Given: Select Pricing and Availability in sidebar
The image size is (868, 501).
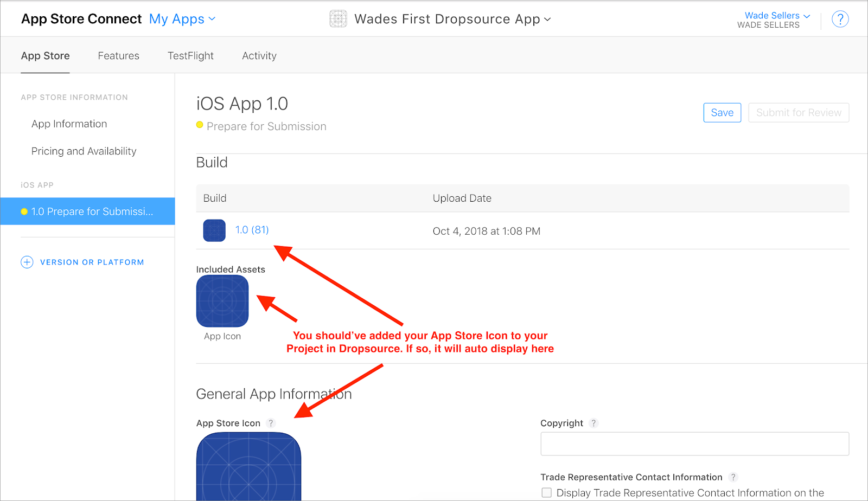Looking at the screenshot, I should point(84,151).
